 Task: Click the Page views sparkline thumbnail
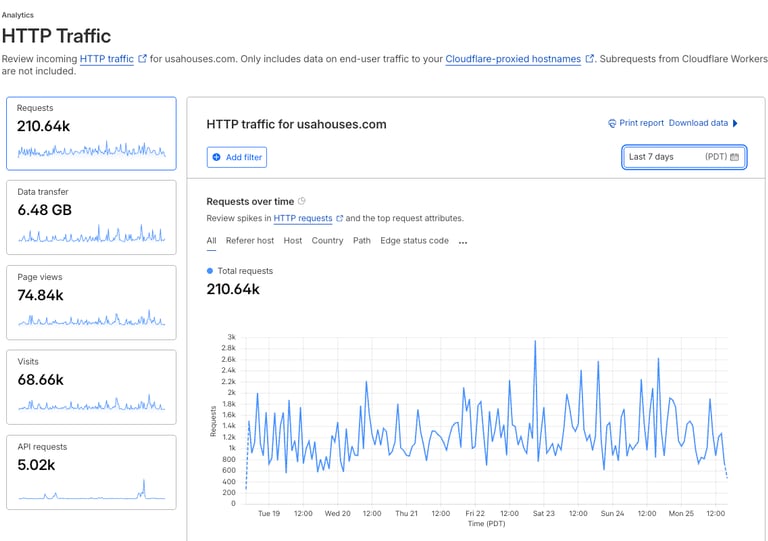[x=91, y=319]
